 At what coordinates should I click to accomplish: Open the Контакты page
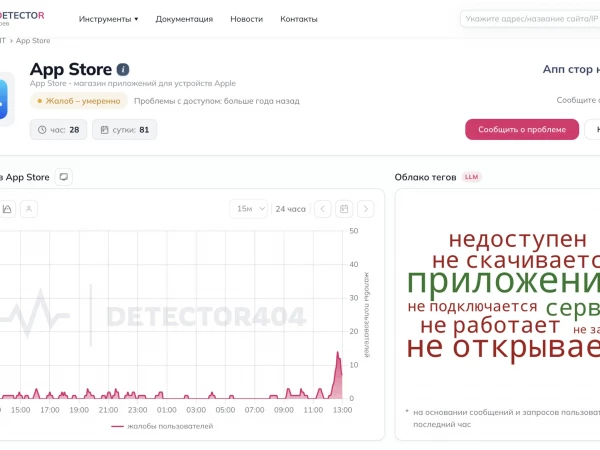298,19
